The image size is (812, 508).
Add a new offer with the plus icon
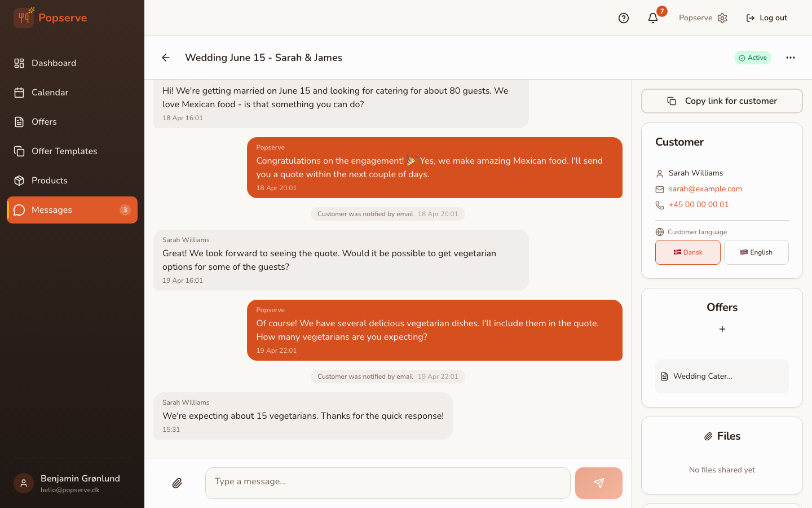pos(722,329)
